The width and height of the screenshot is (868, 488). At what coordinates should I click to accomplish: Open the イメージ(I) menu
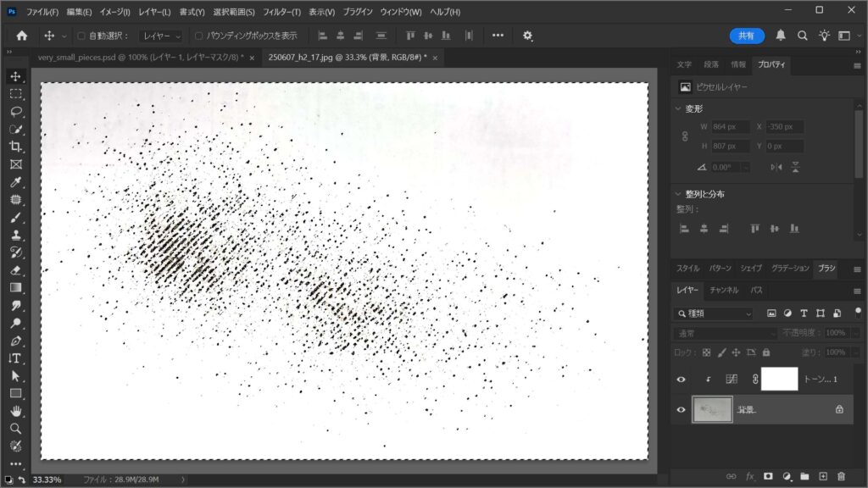pyautogui.click(x=114, y=12)
